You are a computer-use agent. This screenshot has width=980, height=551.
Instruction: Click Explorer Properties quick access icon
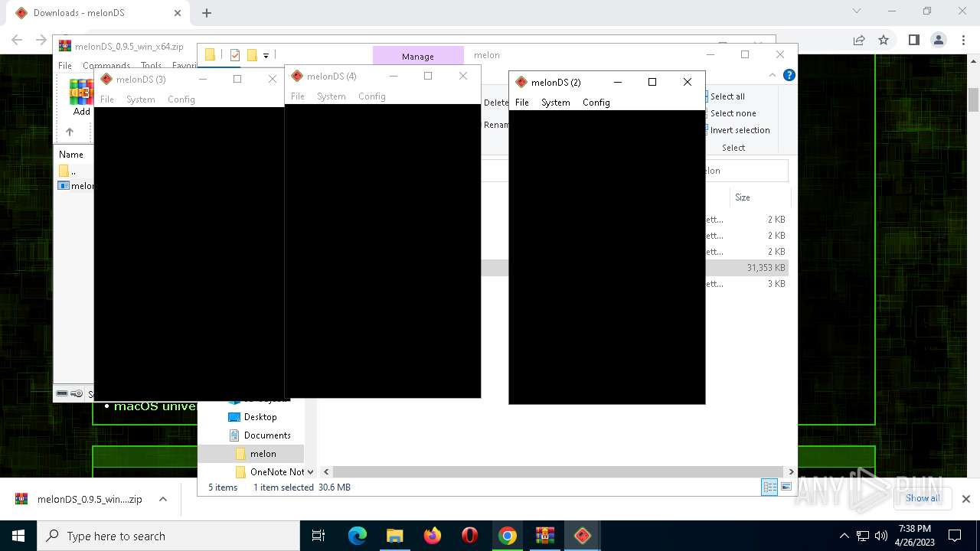coord(235,55)
